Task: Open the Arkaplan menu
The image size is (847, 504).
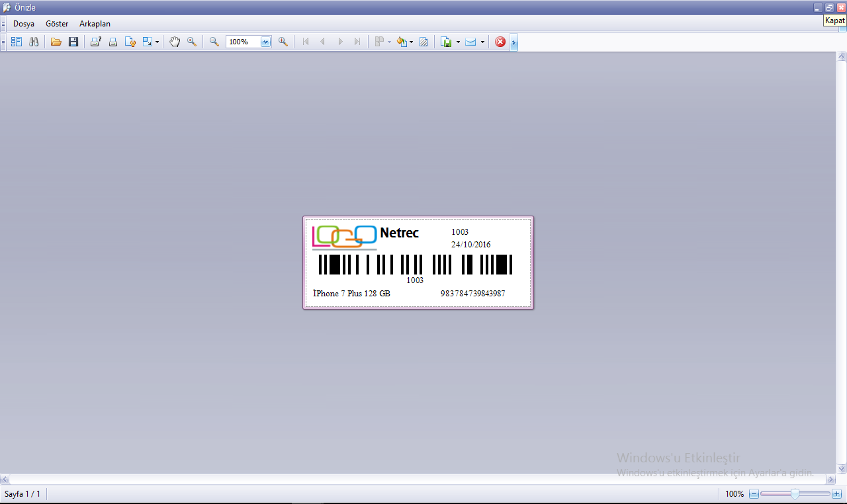Action: pos(95,24)
